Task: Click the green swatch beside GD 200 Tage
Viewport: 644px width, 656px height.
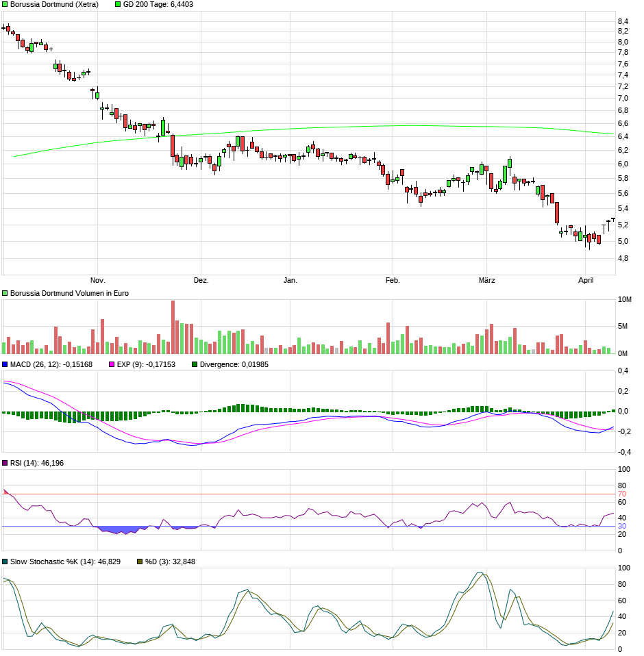Action: 118,4
